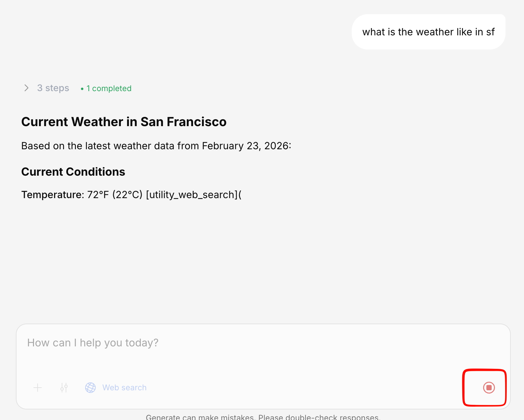Screen dimensions: 524x420
Task: Focus the "How can I help you today?" field
Action: 257,343
